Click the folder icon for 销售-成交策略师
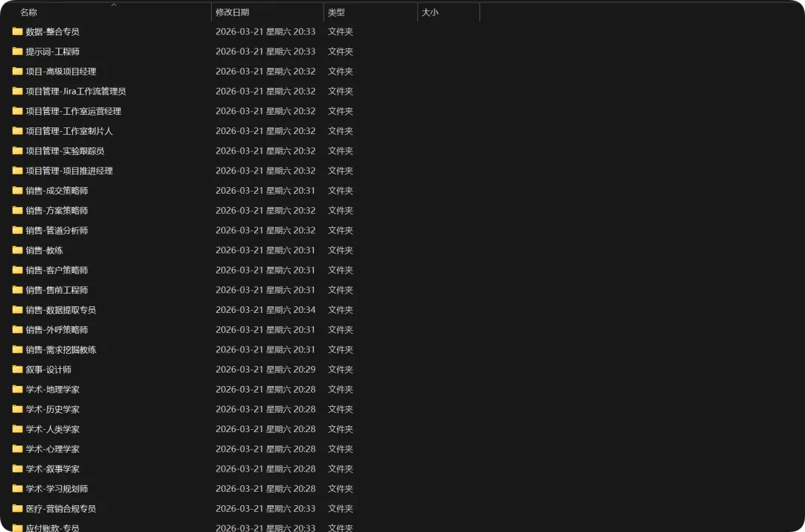Screen dimensions: 805x532 (17, 190)
